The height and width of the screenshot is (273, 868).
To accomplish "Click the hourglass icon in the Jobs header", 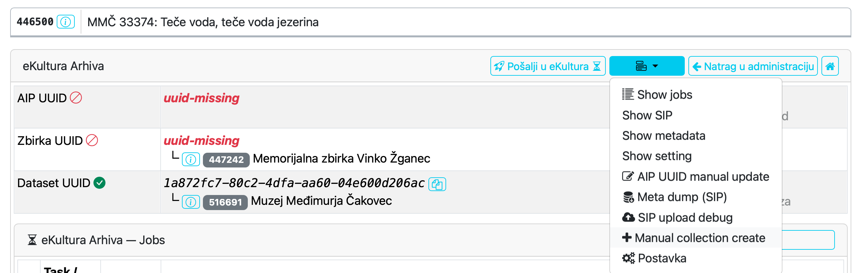I will 32,240.
